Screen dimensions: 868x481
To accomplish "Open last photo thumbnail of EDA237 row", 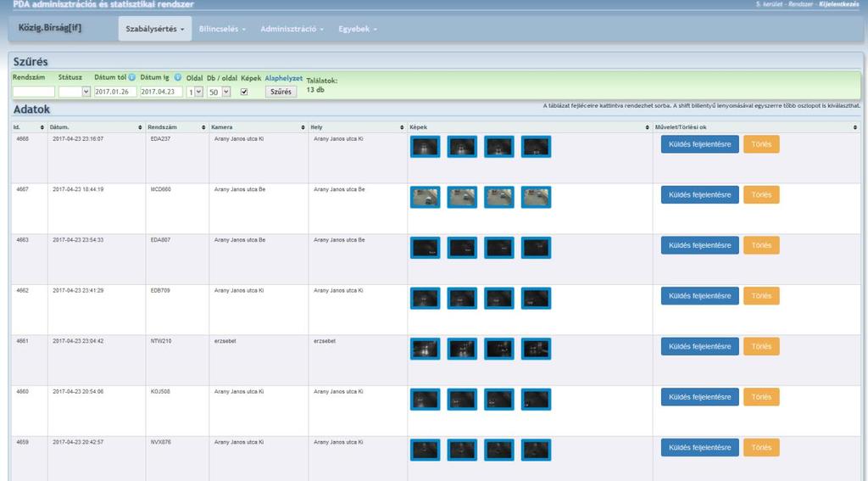I will (536, 147).
